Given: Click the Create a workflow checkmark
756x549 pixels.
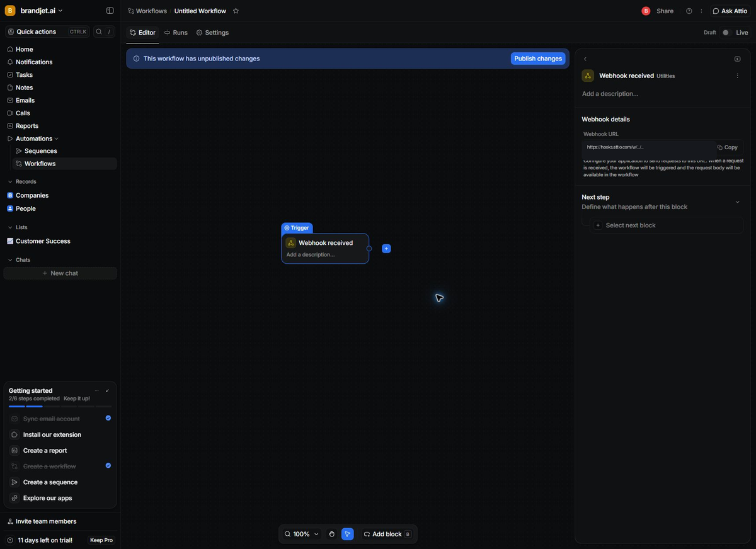Looking at the screenshot, I should pyautogui.click(x=108, y=466).
